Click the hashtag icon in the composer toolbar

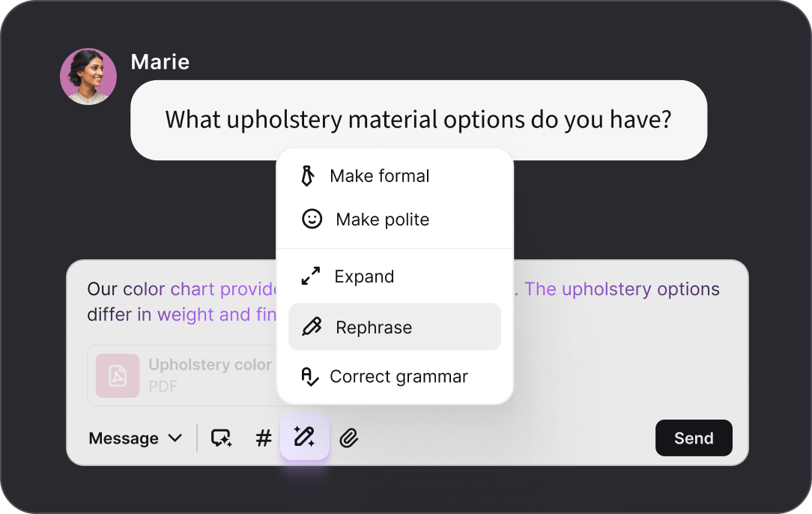(263, 438)
